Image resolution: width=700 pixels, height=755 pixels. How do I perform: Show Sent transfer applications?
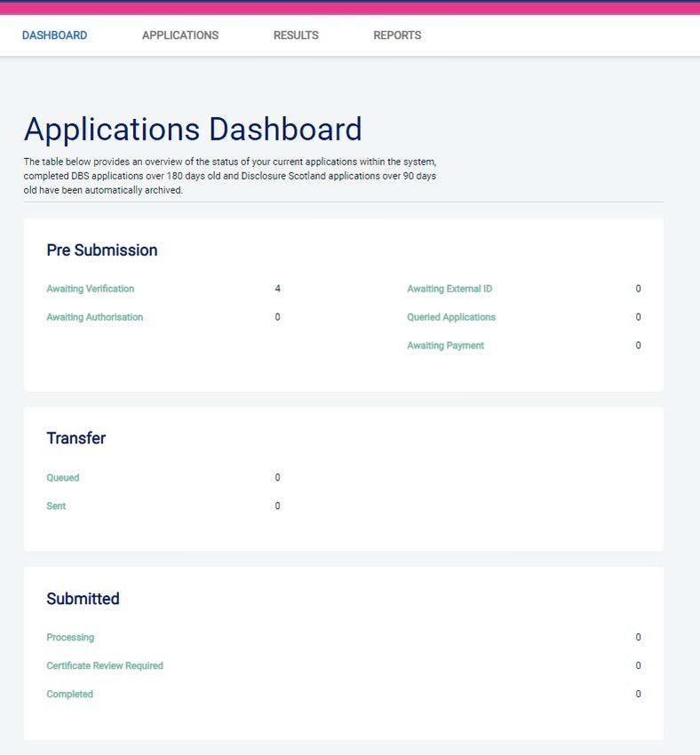tap(56, 505)
